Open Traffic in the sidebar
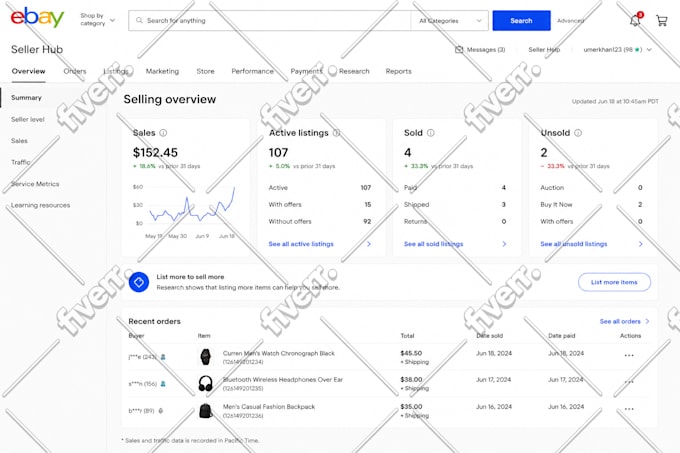Screen dimensions: 680x453 (20, 162)
